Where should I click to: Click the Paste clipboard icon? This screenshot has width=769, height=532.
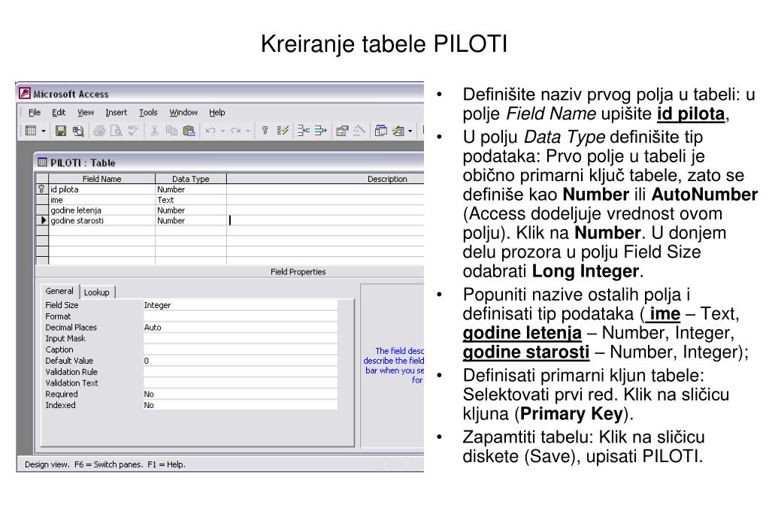[x=189, y=131]
